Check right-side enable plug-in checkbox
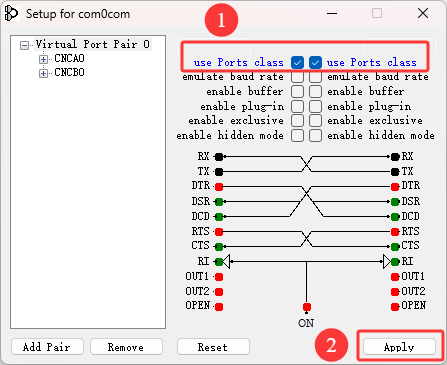This screenshot has height=365, width=447. pos(315,106)
